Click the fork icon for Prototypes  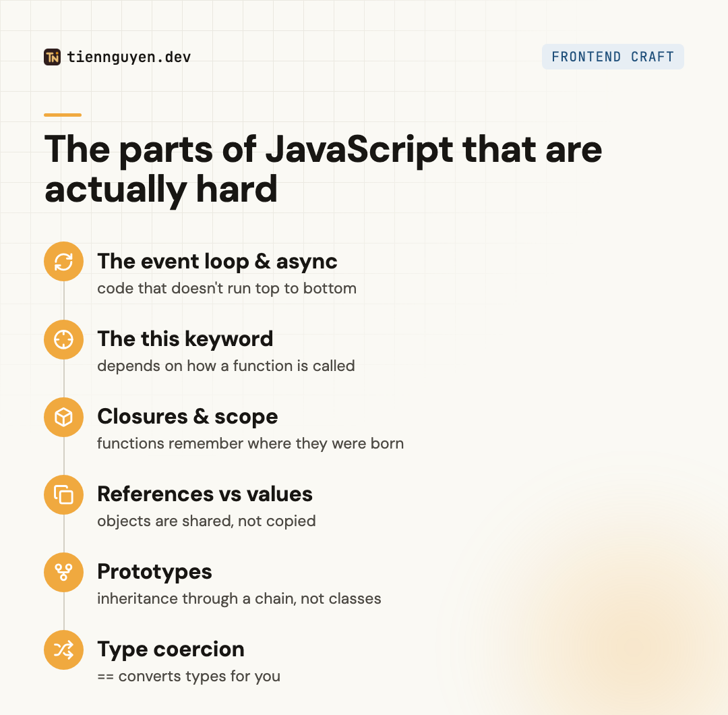[x=63, y=572]
